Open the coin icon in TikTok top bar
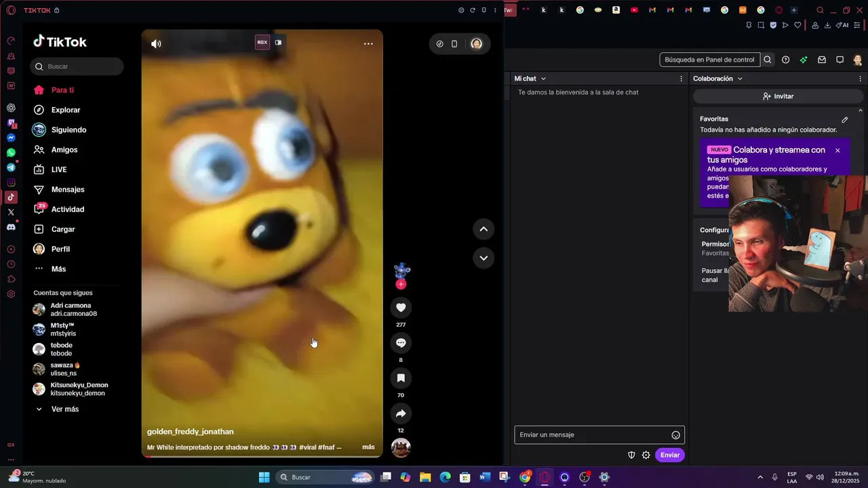 coord(439,43)
